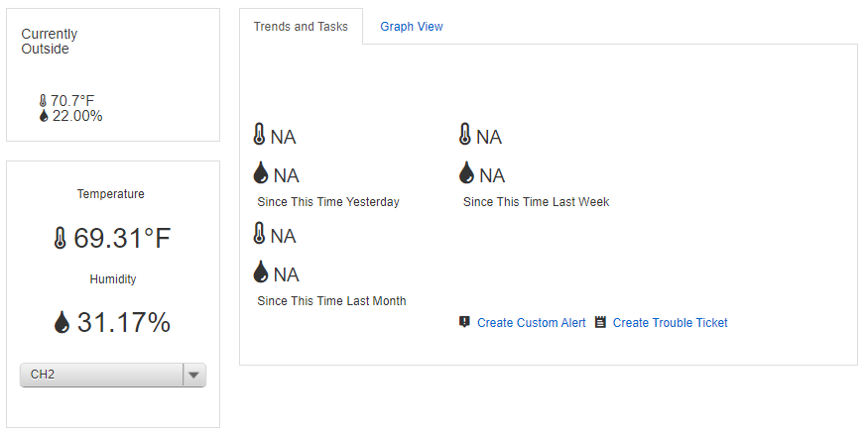Click droplet icon in Last Week trend

466,173
